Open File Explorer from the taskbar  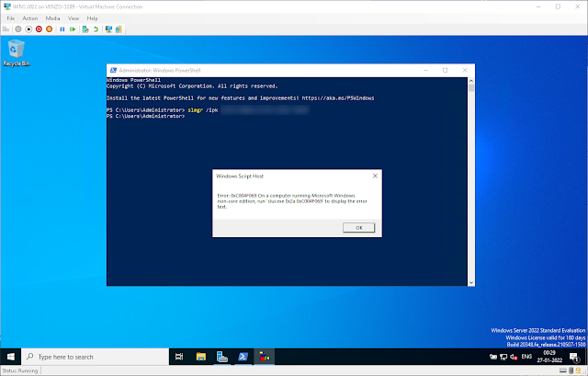[x=201, y=357]
